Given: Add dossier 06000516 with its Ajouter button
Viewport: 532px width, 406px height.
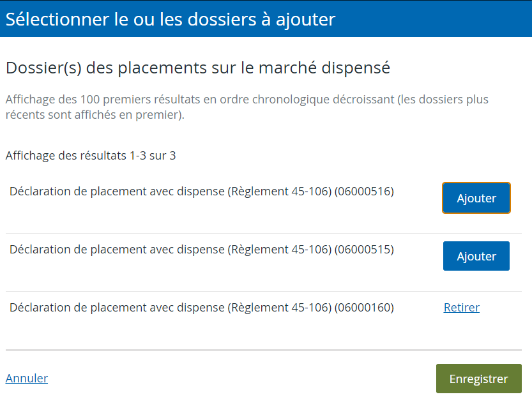Looking at the screenshot, I should [476, 198].
